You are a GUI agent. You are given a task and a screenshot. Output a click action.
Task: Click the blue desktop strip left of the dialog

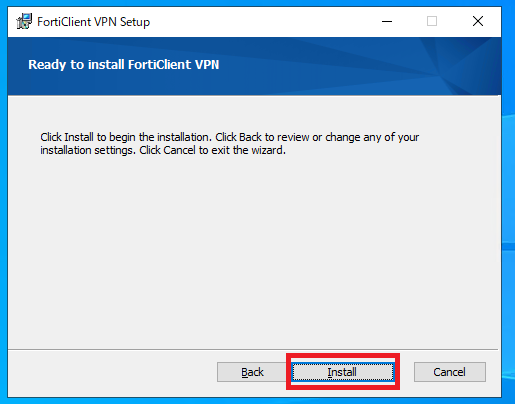(3, 200)
